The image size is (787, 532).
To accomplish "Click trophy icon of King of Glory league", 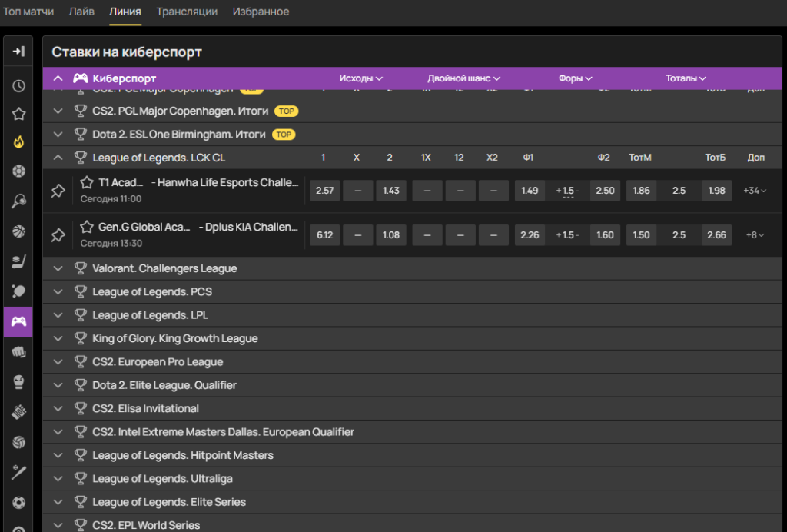I will point(80,338).
